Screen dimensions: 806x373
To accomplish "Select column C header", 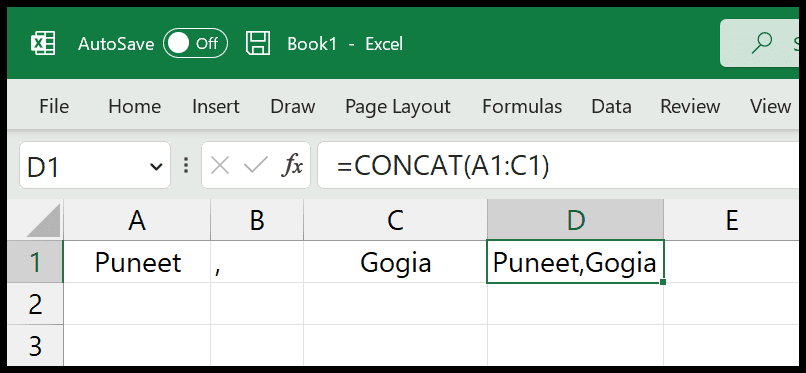I will [395, 220].
